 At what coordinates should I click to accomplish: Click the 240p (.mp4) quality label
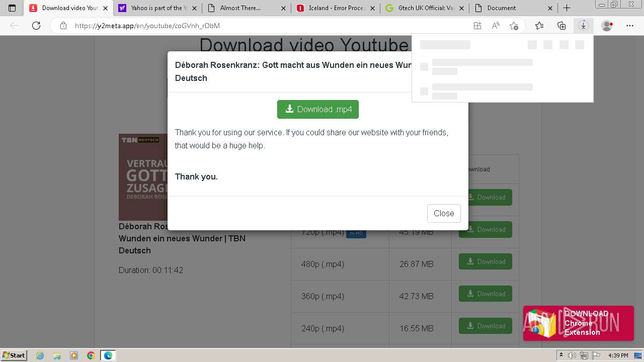[x=323, y=328]
